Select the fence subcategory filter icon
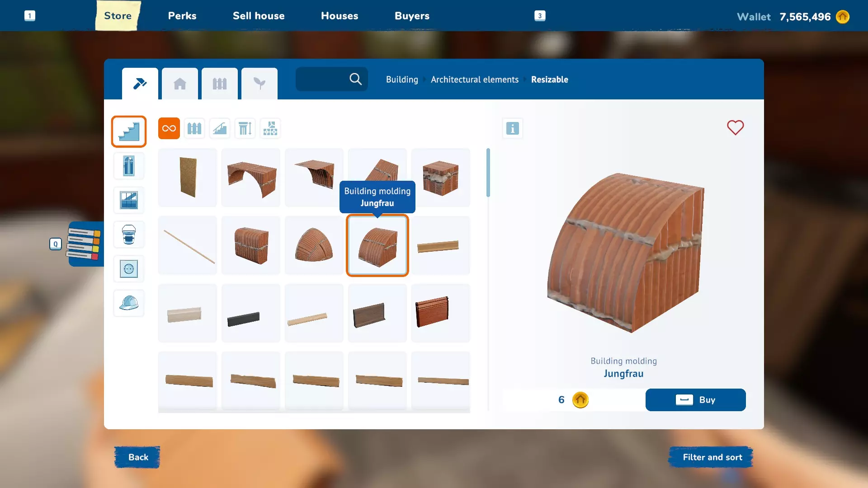This screenshot has width=868, height=488. [194, 128]
